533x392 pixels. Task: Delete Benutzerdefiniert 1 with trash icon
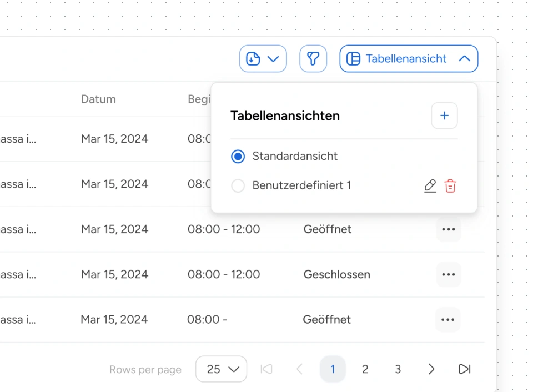click(450, 186)
